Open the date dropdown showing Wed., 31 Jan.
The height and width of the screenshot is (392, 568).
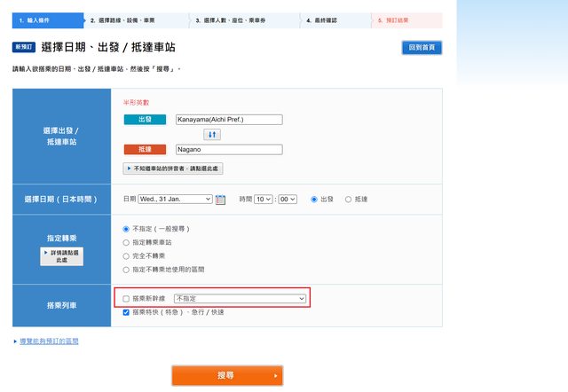click(x=175, y=200)
